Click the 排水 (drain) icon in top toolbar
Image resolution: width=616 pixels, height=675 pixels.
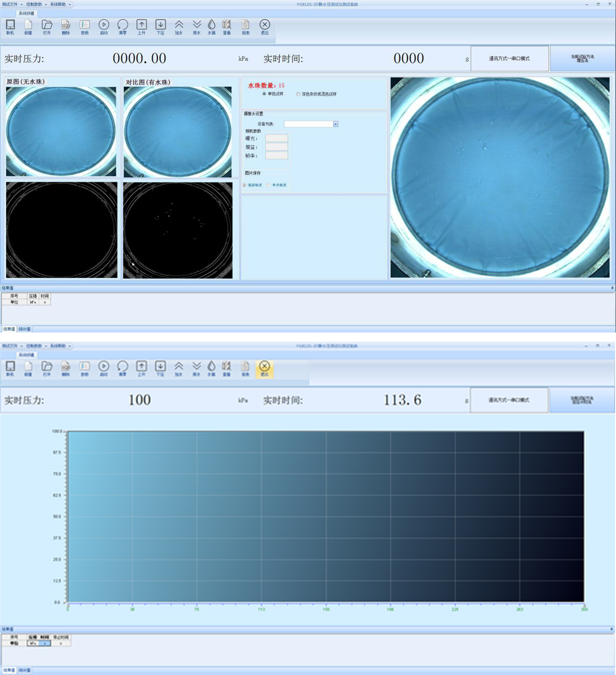(x=197, y=27)
